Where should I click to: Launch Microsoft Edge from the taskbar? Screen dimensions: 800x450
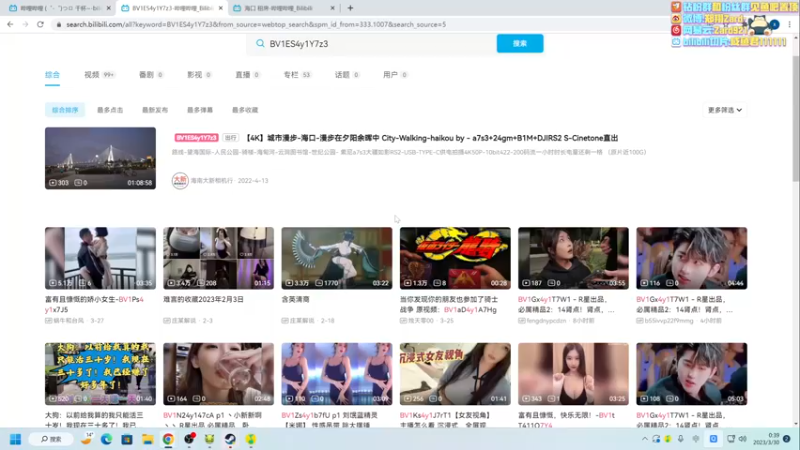106,439
